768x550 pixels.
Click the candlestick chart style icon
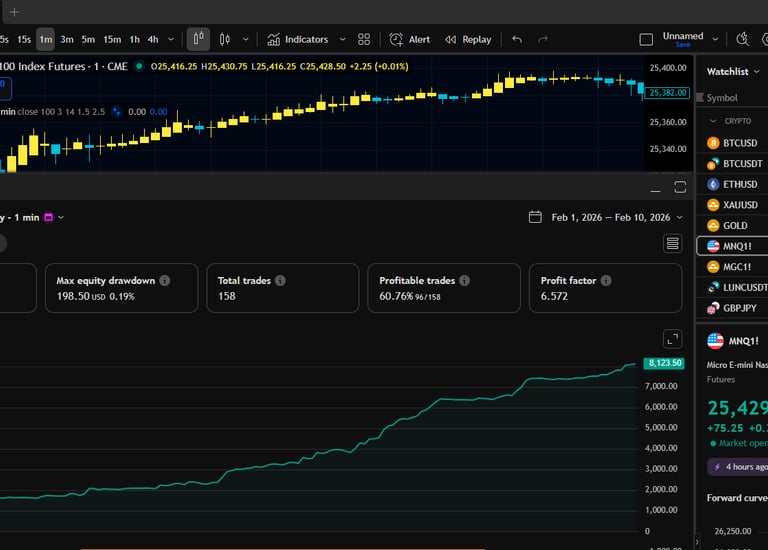[198, 39]
